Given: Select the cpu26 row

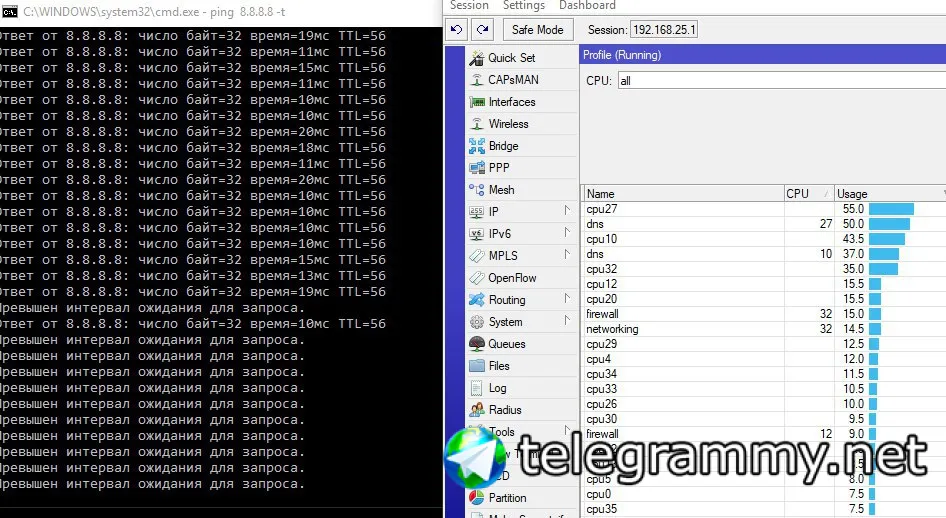Looking at the screenshot, I should click(765, 404).
